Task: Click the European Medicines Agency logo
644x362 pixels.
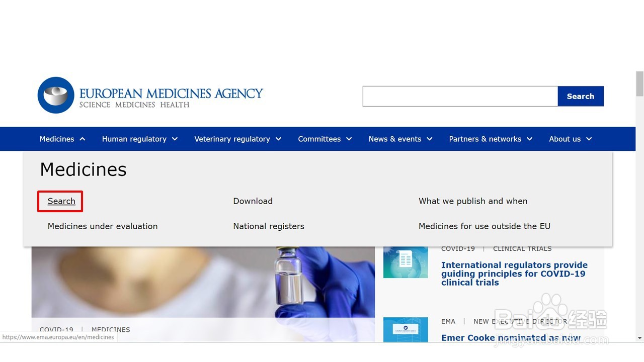Action: pyautogui.click(x=150, y=96)
